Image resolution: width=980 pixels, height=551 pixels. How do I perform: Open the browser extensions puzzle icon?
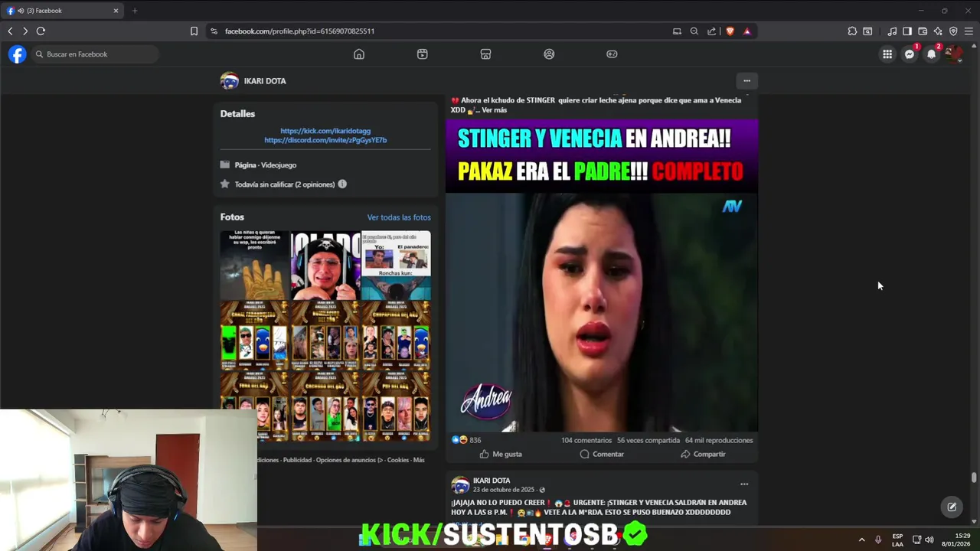(852, 31)
